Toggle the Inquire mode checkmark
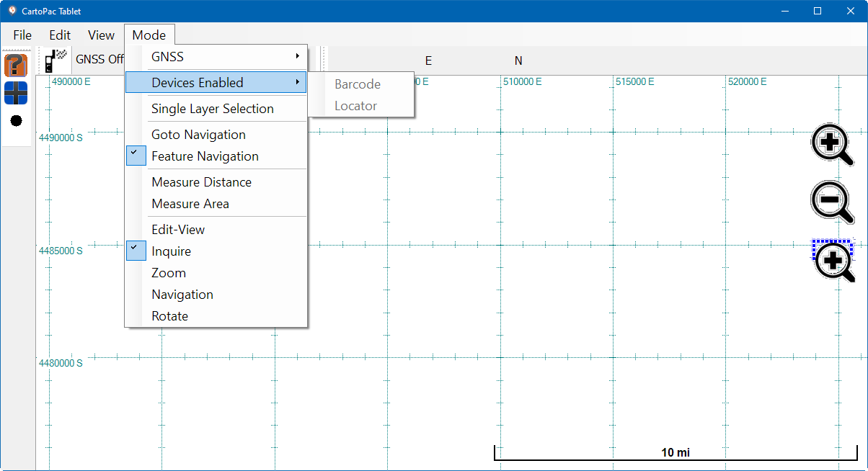The width and height of the screenshot is (868, 471). coord(171,251)
